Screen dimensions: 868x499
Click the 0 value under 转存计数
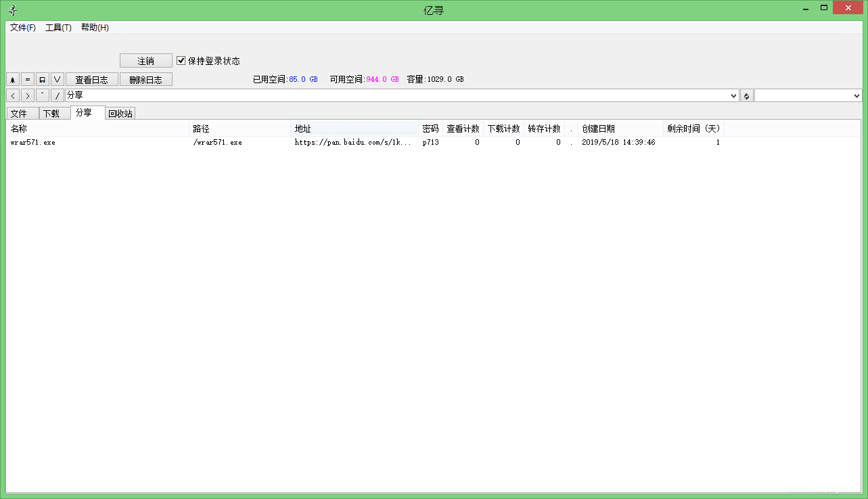(x=558, y=143)
